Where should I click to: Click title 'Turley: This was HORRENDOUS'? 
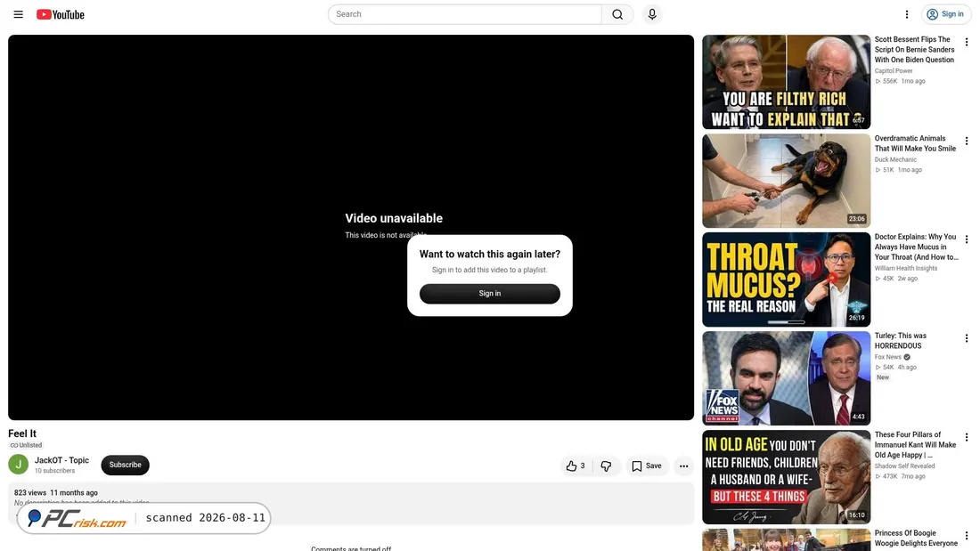tap(900, 341)
